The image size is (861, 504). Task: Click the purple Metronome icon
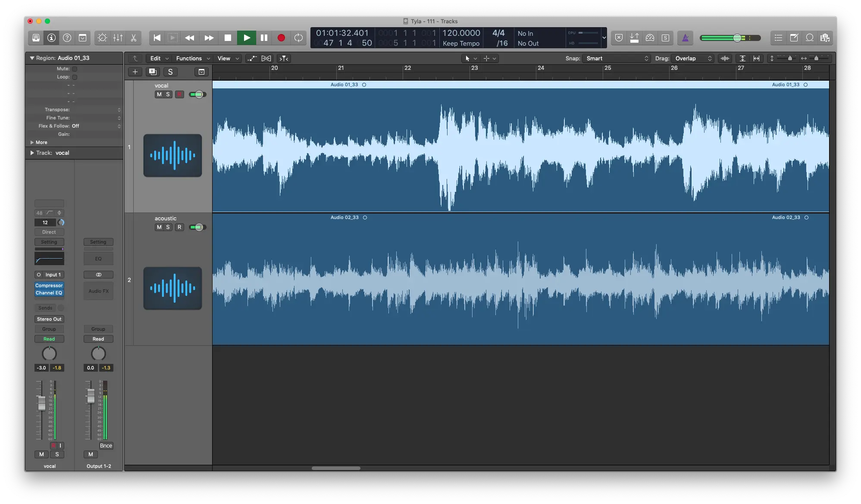point(685,38)
